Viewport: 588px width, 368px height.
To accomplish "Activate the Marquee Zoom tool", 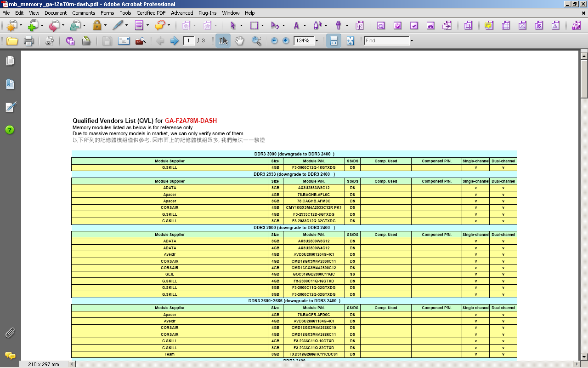I will point(256,41).
